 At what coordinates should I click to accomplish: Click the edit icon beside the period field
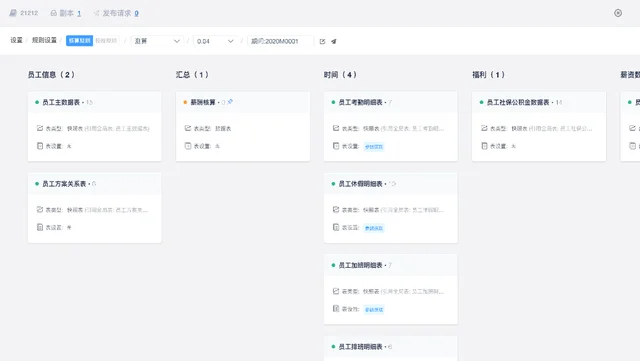click(x=322, y=41)
